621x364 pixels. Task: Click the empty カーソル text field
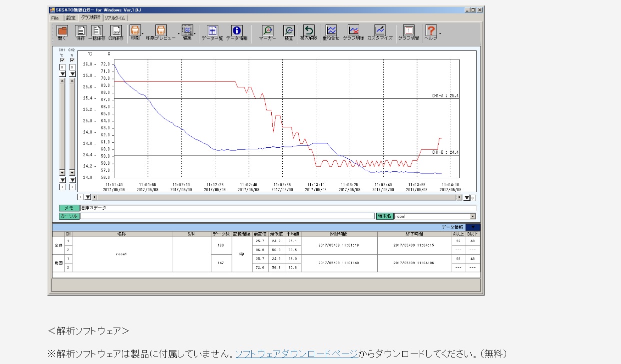pos(227,216)
